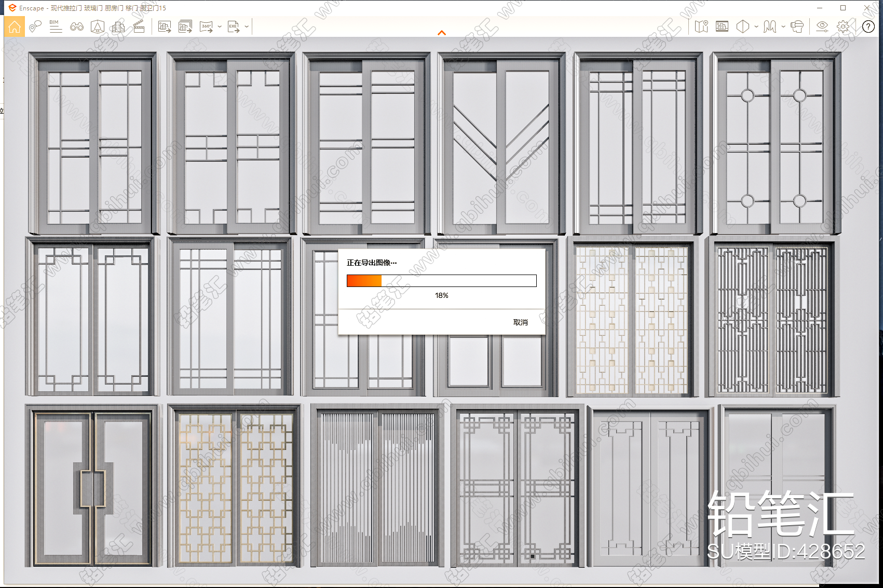Click the projection mode hexagon icon
This screenshot has height=588, width=883.
pyautogui.click(x=743, y=26)
